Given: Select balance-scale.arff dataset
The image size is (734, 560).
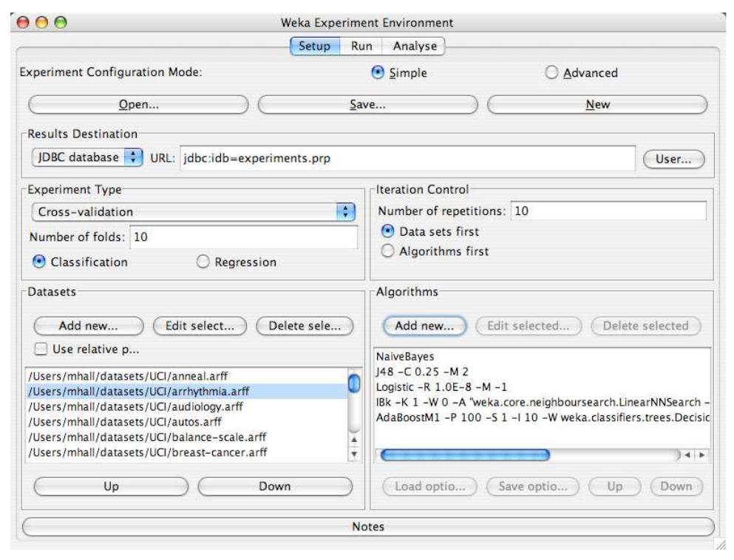Looking at the screenshot, I should [187, 437].
